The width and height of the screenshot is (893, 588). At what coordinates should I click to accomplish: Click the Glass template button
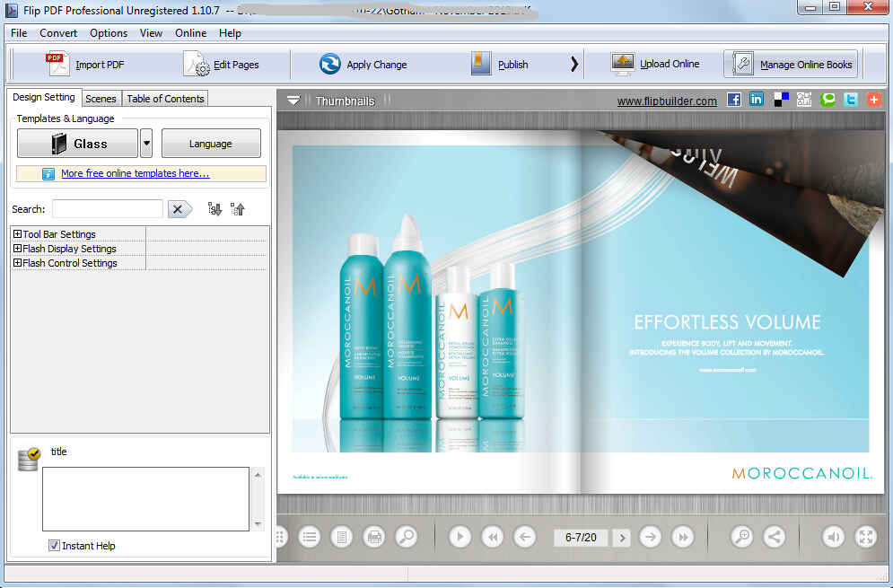click(77, 143)
